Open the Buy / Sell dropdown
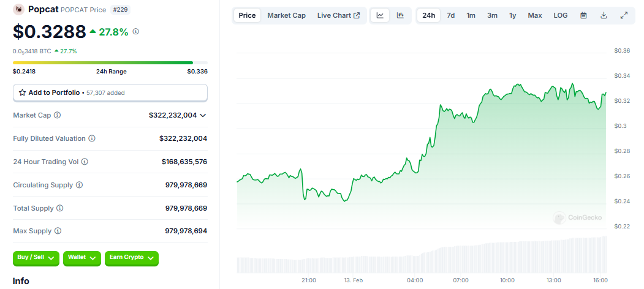The width and height of the screenshot is (644, 289). (x=36, y=258)
